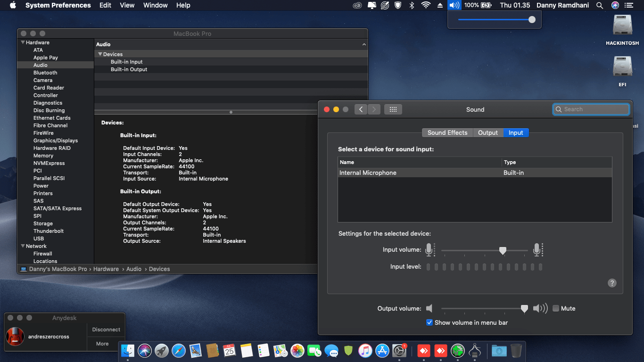Open the Edit menu

(x=106, y=5)
